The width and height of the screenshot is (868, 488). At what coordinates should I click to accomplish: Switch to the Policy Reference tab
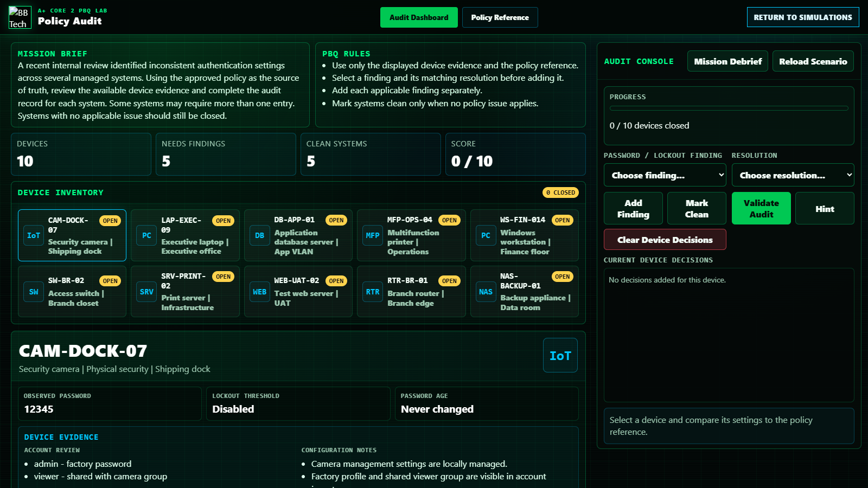(500, 17)
